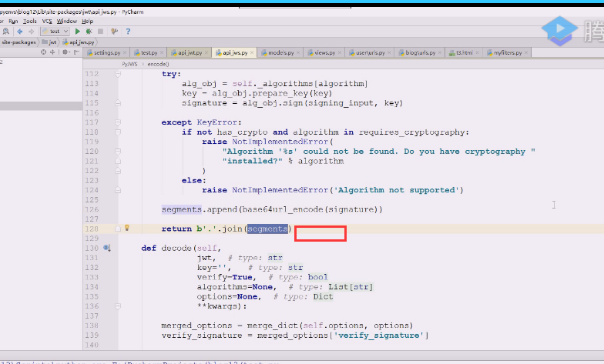Click the scroll-from-source target icon
The image size is (604, 364).
pos(43,52)
